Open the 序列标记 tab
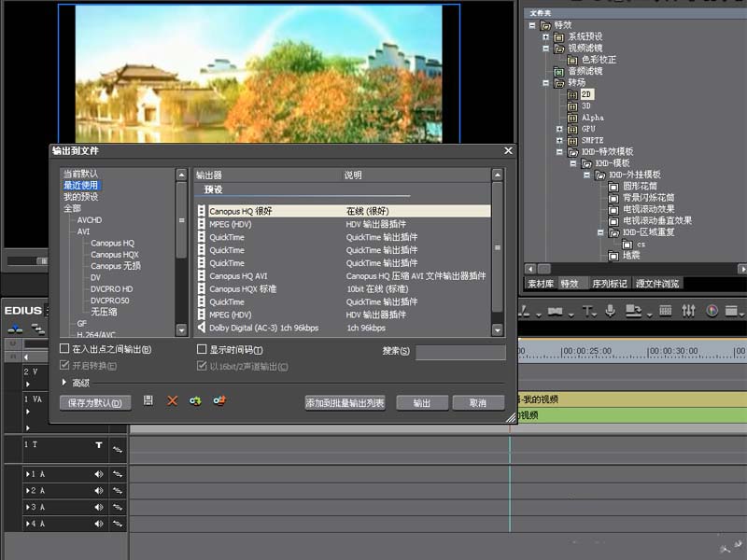 [610, 284]
